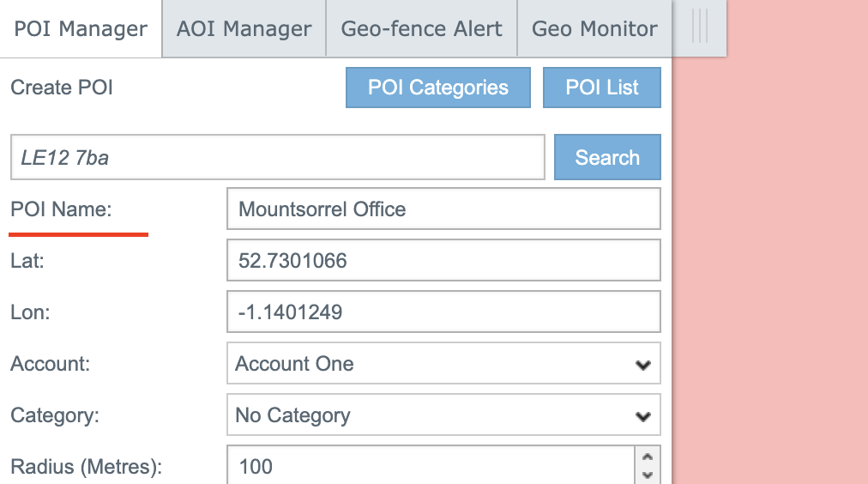
Task: Go to the Geo-fence Alert tab
Action: [421, 28]
